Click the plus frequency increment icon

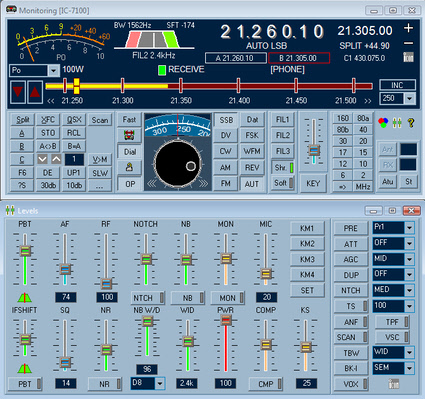point(408,28)
